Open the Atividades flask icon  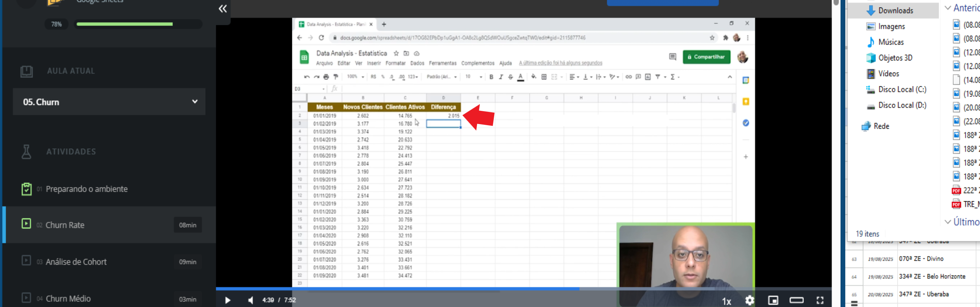pos(26,151)
